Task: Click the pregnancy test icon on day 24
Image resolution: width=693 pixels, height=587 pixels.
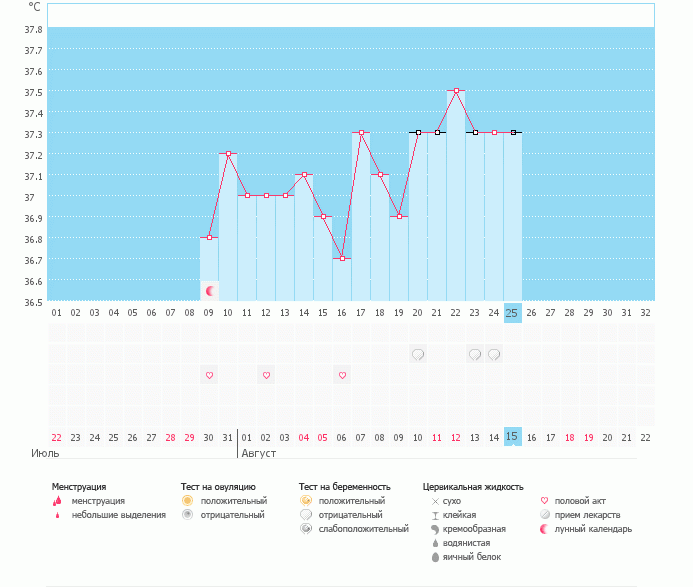Action: tap(494, 354)
